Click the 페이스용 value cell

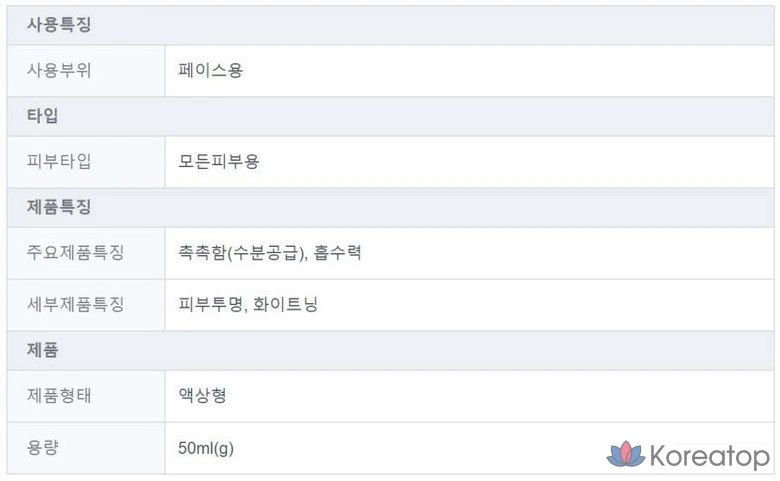pyautogui.click(x=210, y=71)
